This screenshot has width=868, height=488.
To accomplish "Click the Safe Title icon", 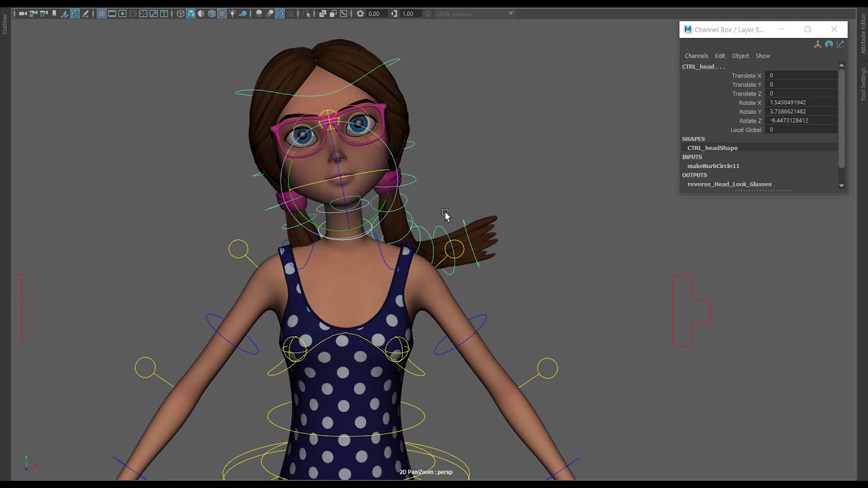I will (164, 14).
